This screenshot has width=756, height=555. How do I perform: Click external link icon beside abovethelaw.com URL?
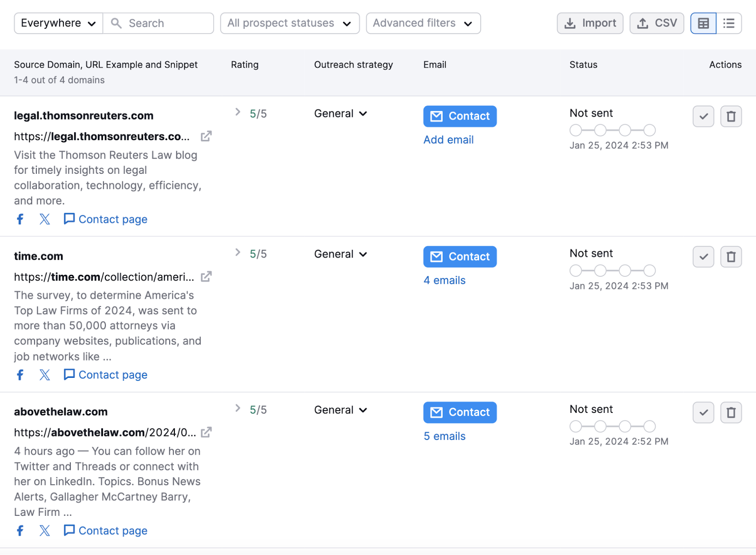click(x=206, y=432)
